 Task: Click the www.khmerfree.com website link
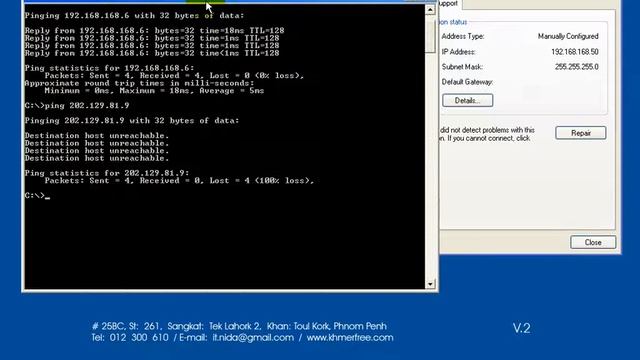click(350, 338)
